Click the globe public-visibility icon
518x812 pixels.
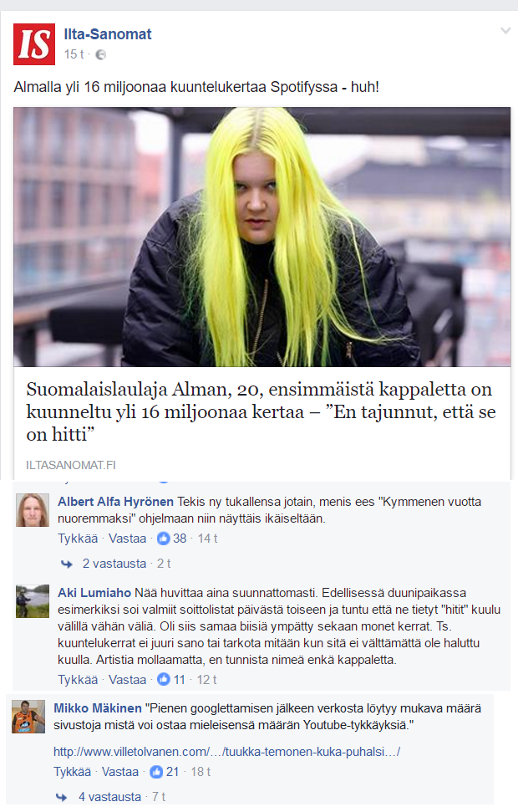[101, 54]
